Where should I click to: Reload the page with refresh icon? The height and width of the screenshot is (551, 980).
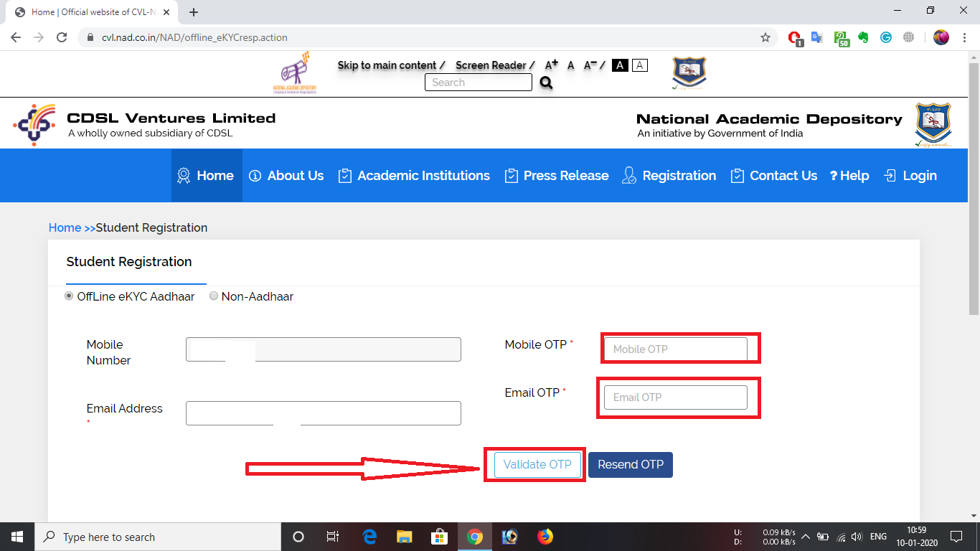[x=62, y=37]
